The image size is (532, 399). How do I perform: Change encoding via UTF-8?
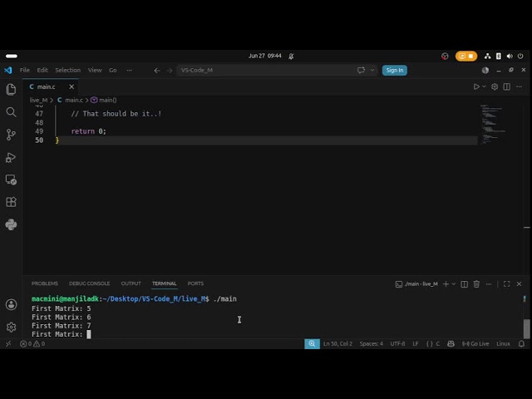pos(397,343)
